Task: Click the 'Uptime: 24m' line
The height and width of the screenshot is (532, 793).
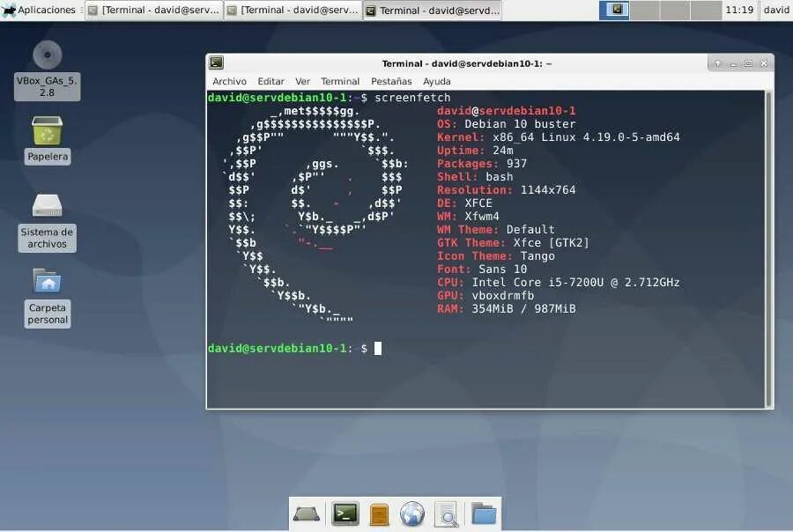Action: (x=475, y=151)
